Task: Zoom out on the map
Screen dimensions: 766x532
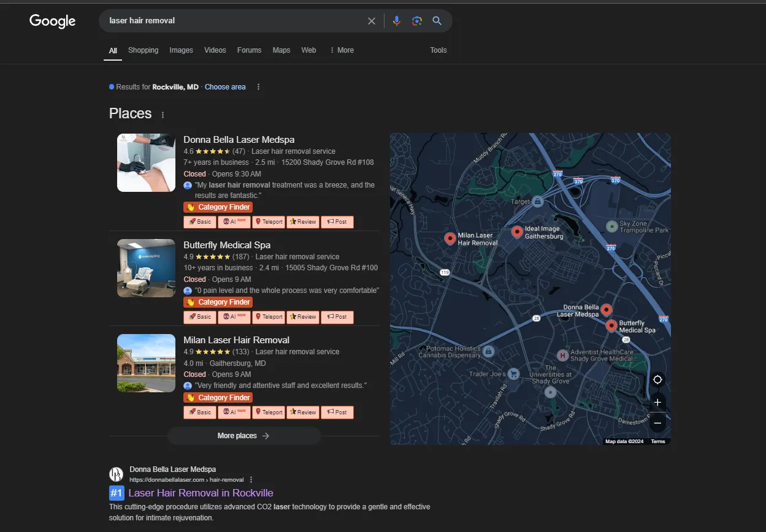Action: click(x=657, y=423)
